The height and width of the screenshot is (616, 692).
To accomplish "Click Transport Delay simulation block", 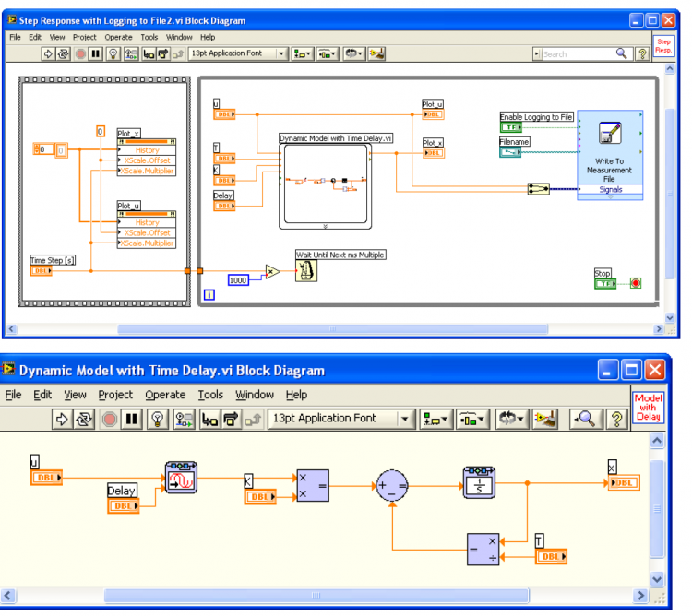I will click(182, 478).
